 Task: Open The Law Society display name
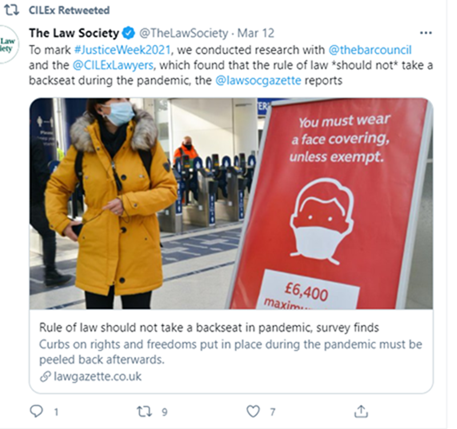click(x=74, y=33)
